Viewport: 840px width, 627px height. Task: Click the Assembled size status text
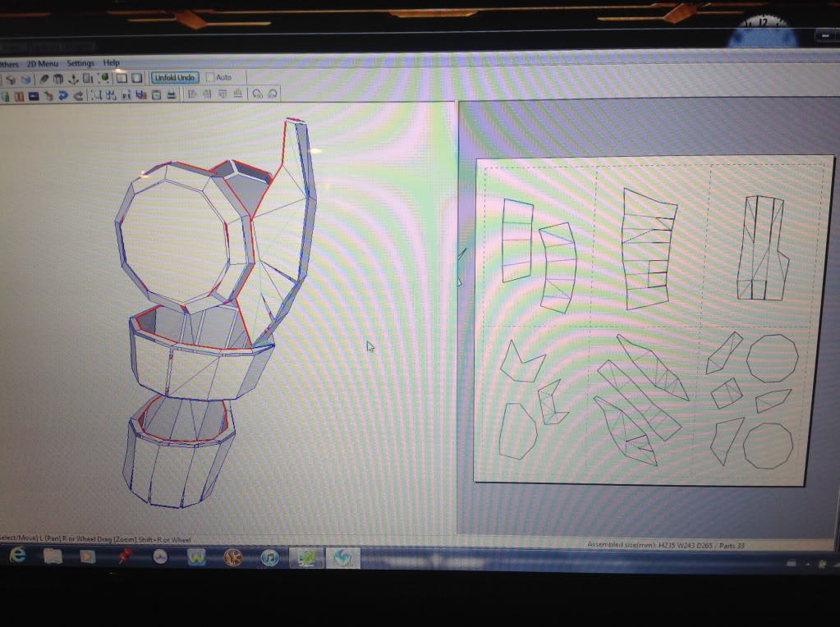(x=666, y=545)
